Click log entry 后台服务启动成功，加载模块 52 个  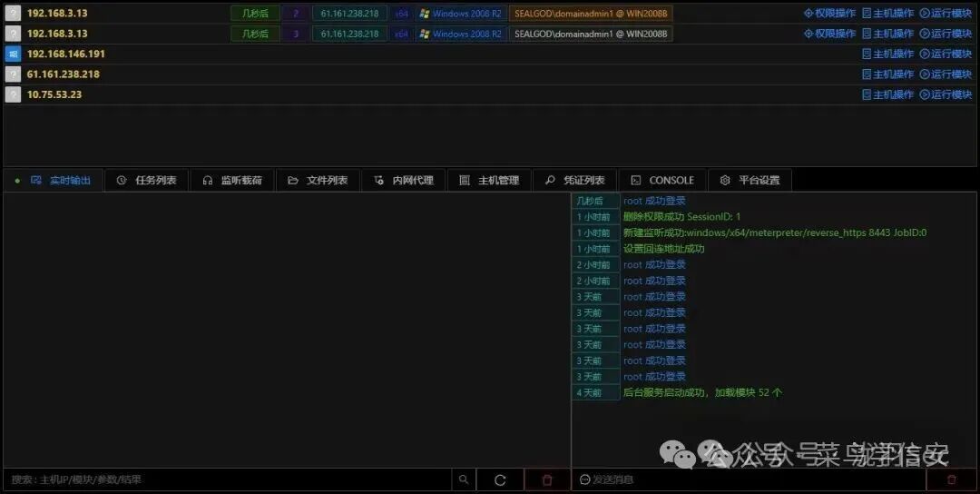pyautogui.click(x=702, y=392)
